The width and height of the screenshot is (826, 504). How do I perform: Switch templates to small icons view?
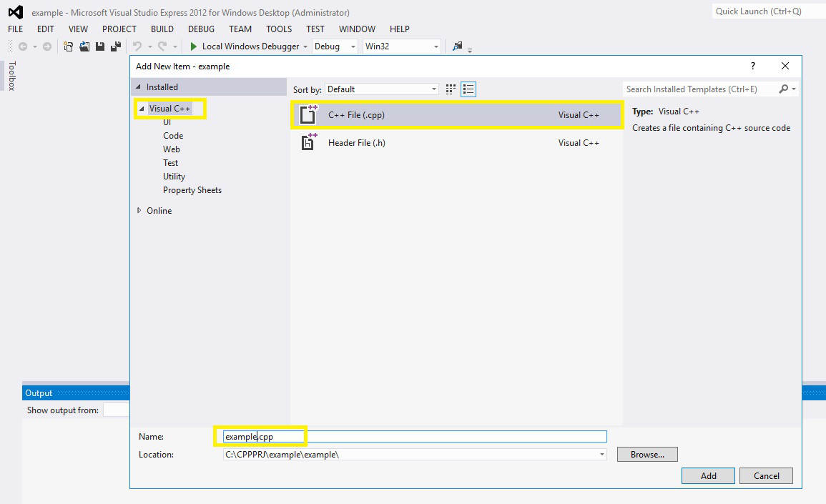[451, 89]
